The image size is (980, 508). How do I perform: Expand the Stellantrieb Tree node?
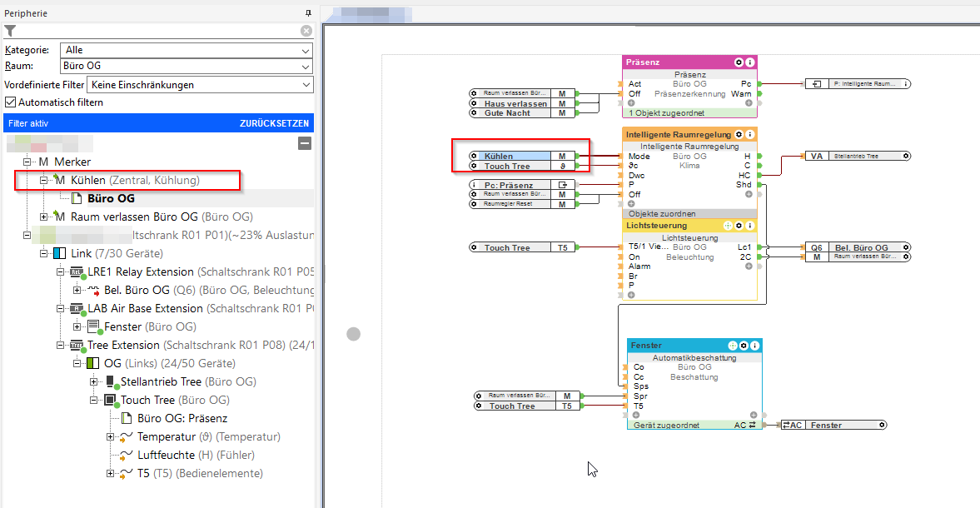pos(94,381)
